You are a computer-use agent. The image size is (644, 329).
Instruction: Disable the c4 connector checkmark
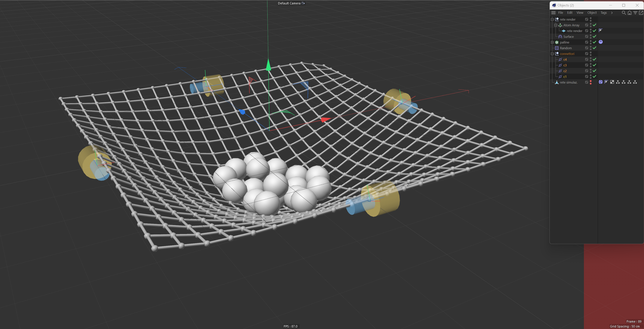click(x=595, y=59)
